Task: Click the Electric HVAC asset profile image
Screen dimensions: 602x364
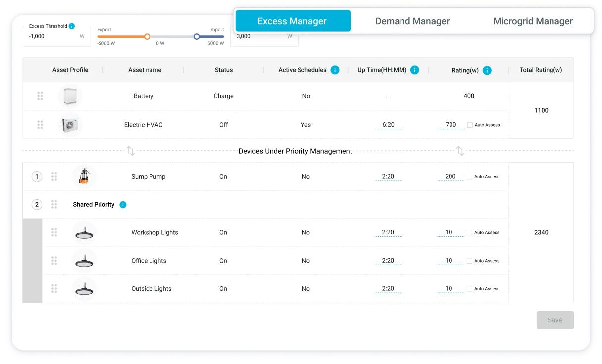Action: 70,125
